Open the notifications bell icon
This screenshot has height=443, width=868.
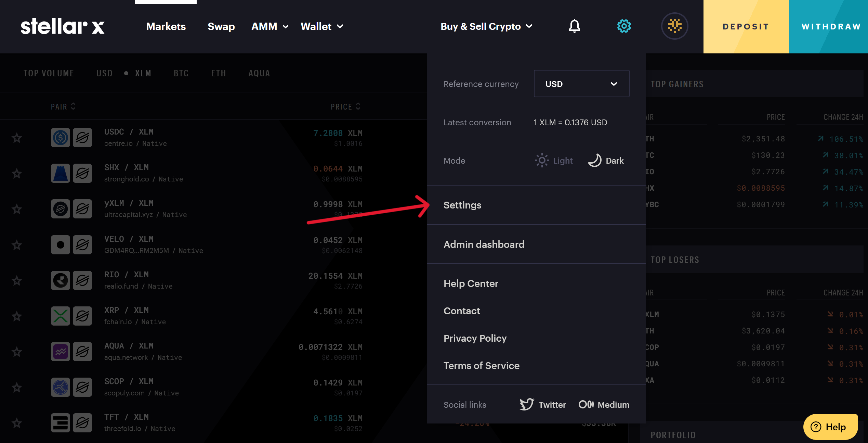pyautogui.click(x=574, y=26)
